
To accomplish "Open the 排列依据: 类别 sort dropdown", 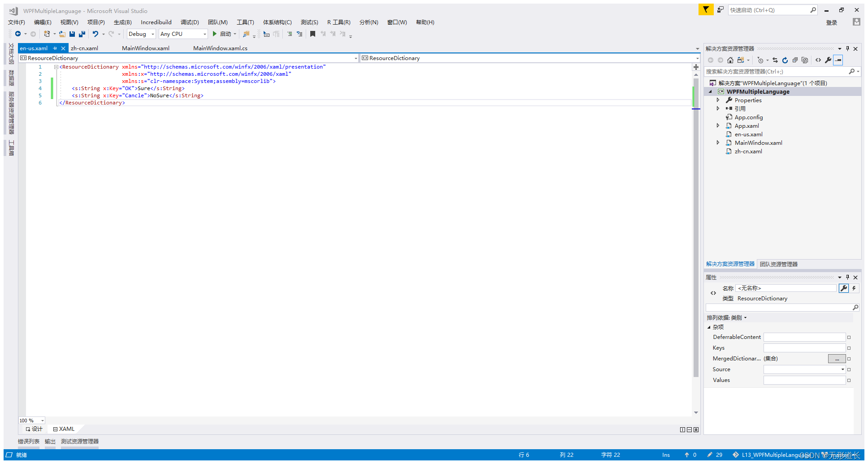I will click(727, 317).
